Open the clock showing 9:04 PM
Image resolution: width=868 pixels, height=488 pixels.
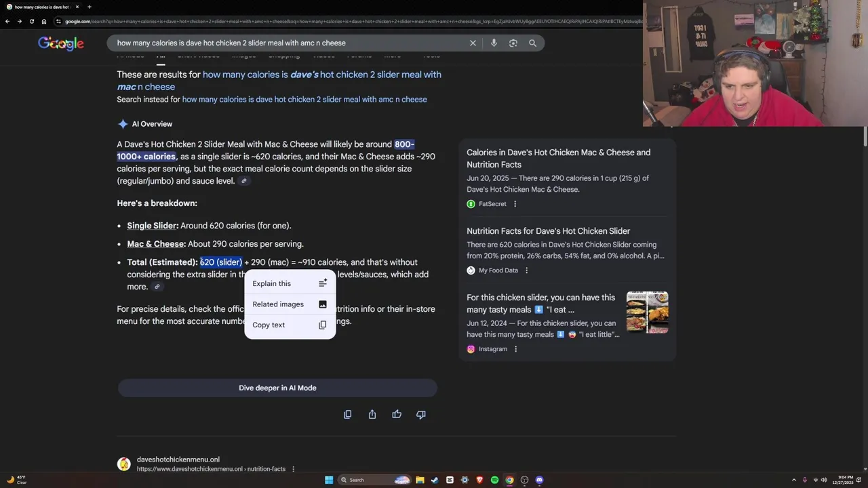[x=844, y=480]
